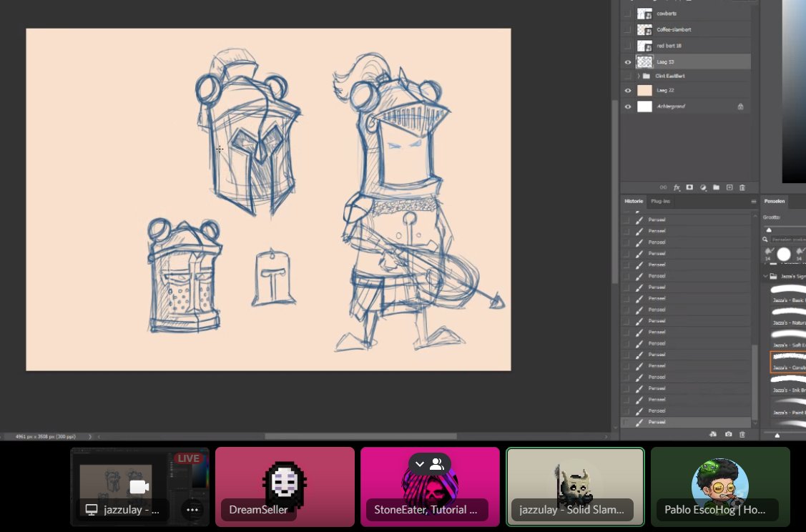Select the Jazza's Paint brush preset
806x532 pixels.
click(787, 407)
